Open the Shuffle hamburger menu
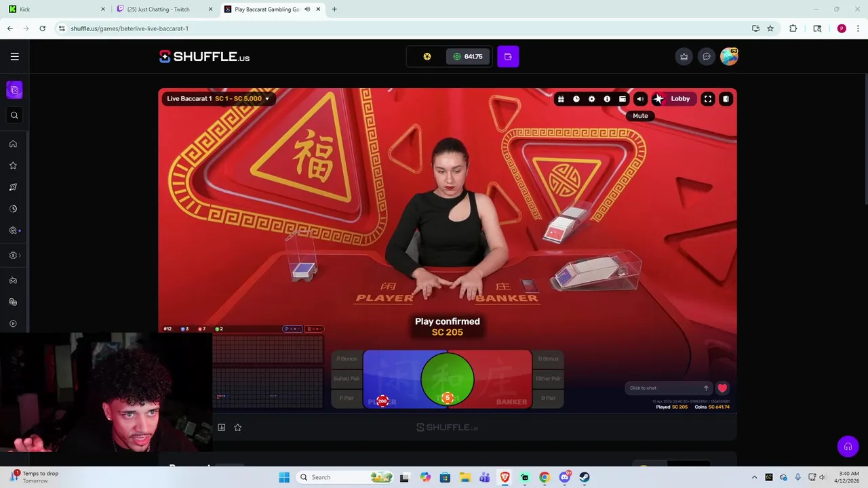 click(x=14, y=57)
